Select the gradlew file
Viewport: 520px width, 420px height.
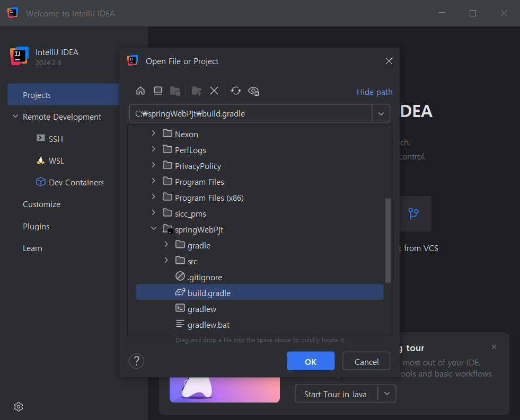point(260,309)
